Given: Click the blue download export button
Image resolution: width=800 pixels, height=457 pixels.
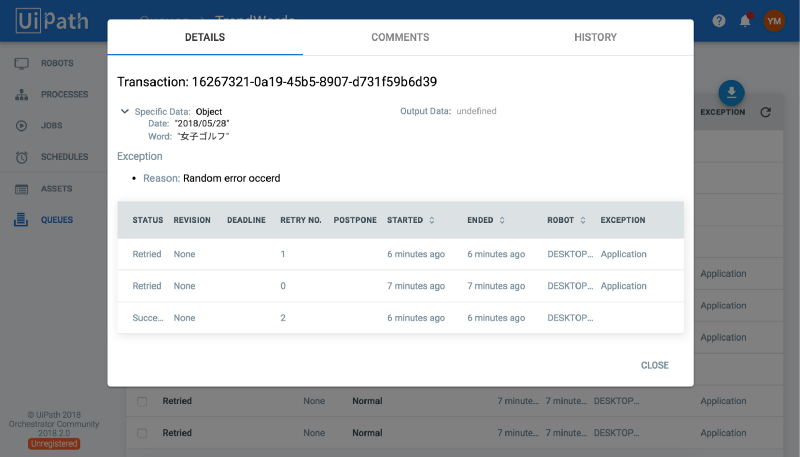Looking at the screenshot, I should (732, 93).
